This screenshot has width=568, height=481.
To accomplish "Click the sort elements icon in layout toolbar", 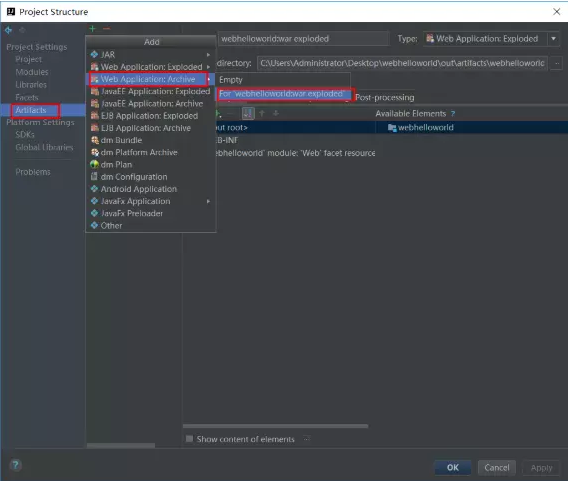I will pyautogui.click(x=248, y=113).
